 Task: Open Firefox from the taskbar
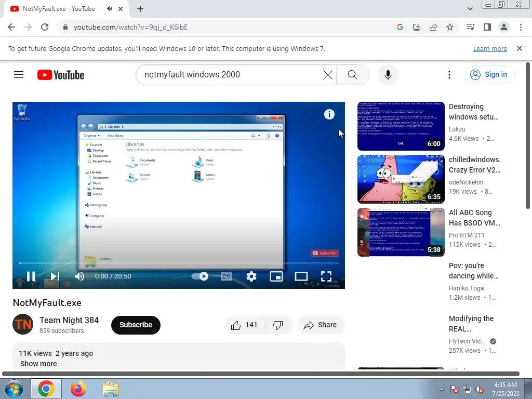(x=78, y=389)
